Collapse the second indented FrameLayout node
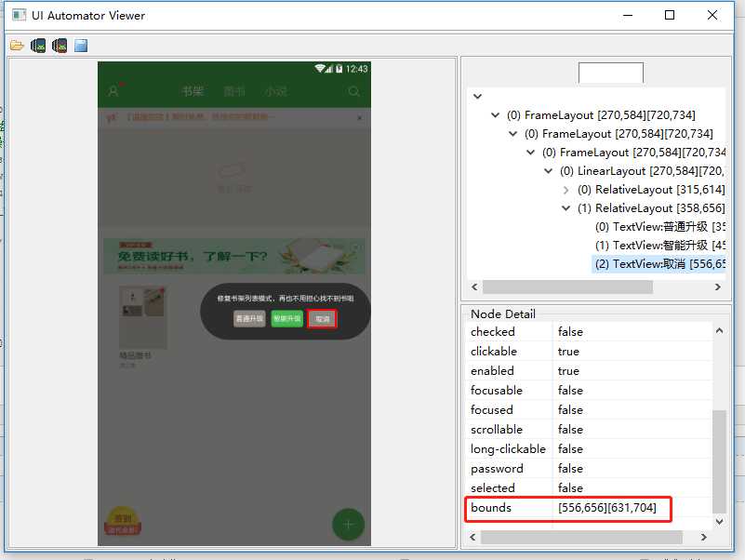 [512, 134]
